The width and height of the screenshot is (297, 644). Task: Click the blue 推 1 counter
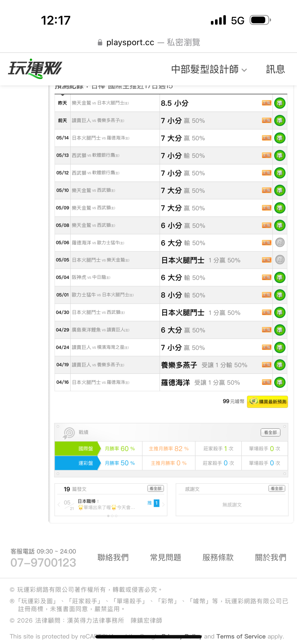153,503
